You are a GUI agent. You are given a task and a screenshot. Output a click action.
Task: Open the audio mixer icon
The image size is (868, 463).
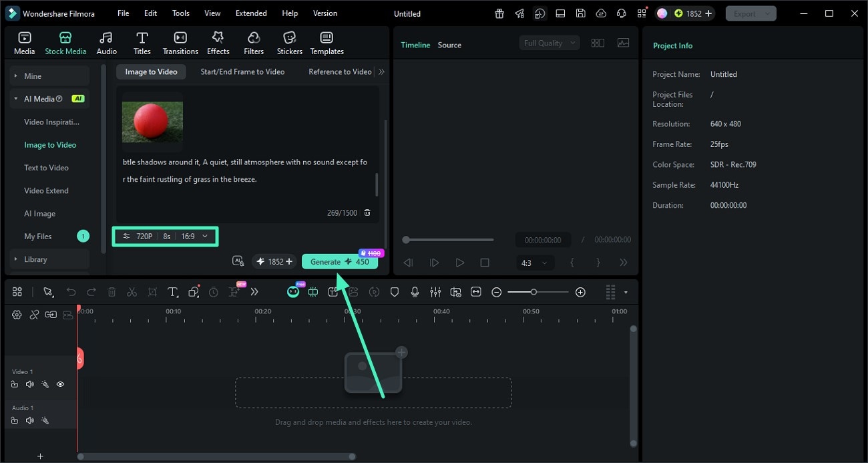[435, 292]
